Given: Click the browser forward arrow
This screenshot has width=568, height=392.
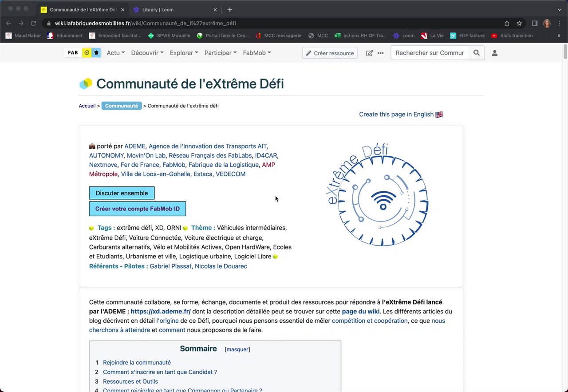Looking at the screenshot, I should [x=21, y=23].
